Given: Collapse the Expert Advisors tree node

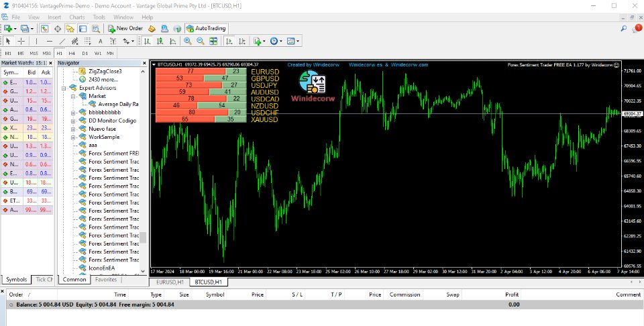Looking at the screenshot, I should coord(64,88).
